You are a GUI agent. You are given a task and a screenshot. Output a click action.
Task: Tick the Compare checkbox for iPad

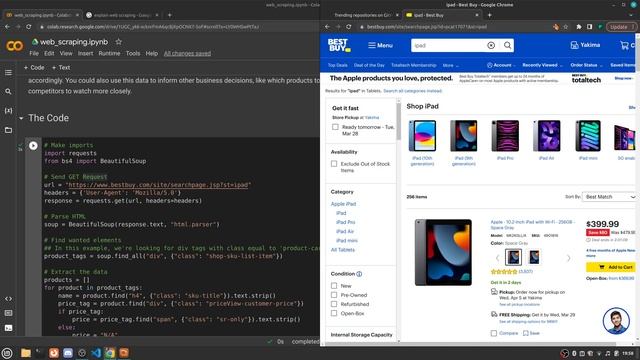[493, 333]
